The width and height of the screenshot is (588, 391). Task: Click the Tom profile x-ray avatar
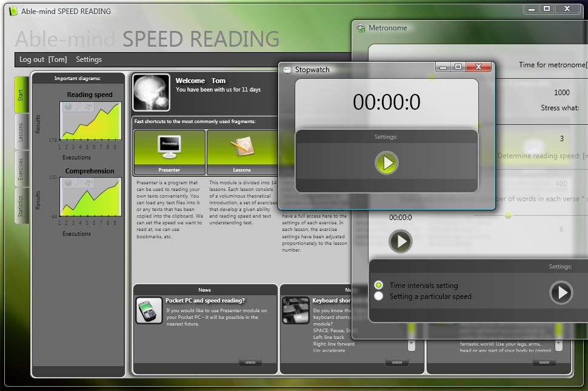point(151,93)
